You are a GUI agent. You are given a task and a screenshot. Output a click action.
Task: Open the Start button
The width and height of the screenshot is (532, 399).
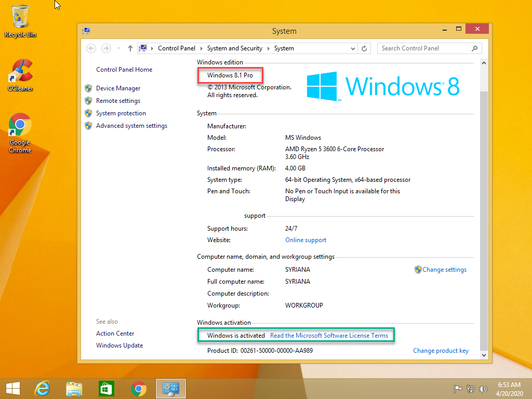[x=13, y=389]
